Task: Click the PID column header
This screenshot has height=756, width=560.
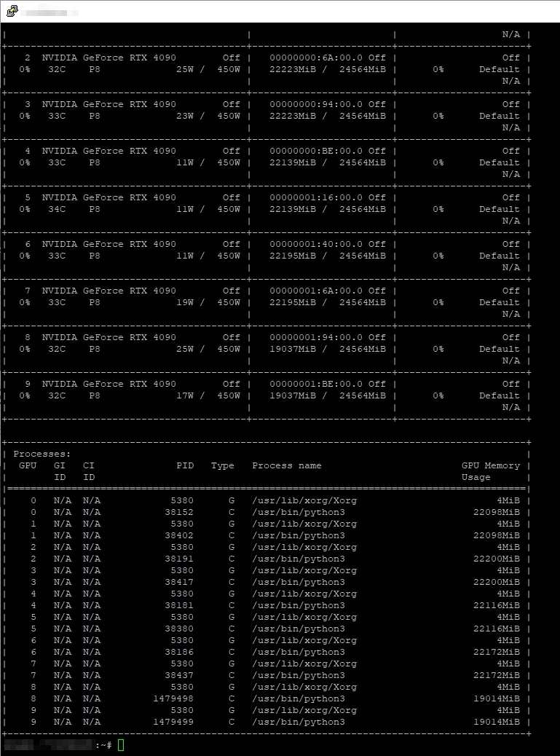Action: 185,465
